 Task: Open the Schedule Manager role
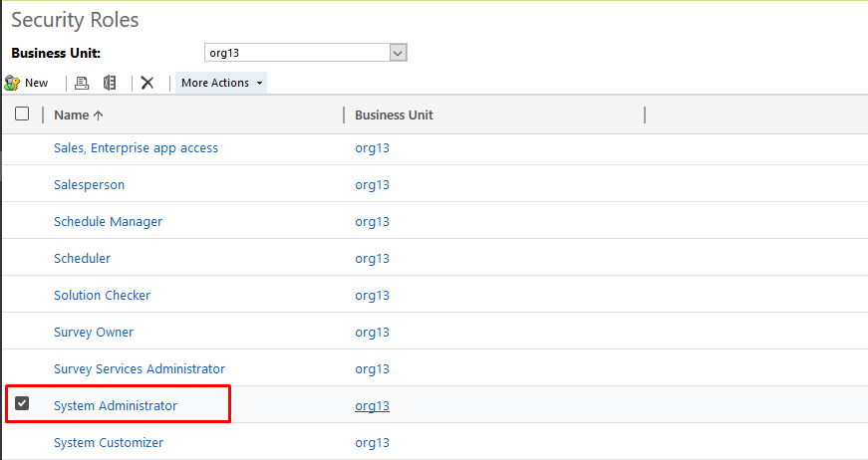[108, 222]
